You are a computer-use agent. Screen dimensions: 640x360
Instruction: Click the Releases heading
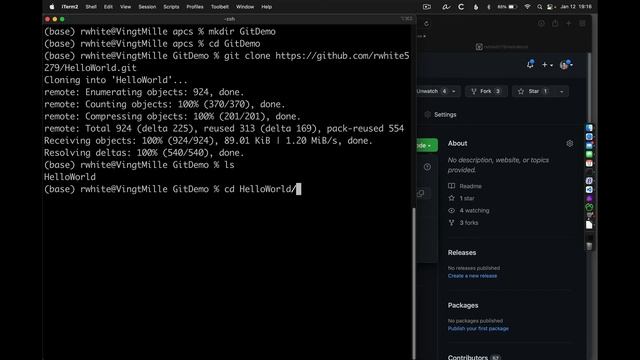pos(462,253)
